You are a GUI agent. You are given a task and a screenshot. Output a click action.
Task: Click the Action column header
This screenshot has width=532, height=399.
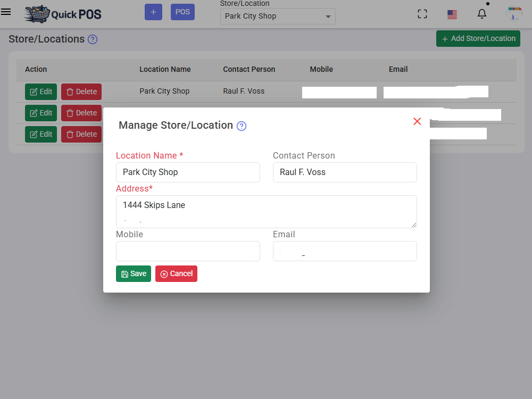click(36, 69)
